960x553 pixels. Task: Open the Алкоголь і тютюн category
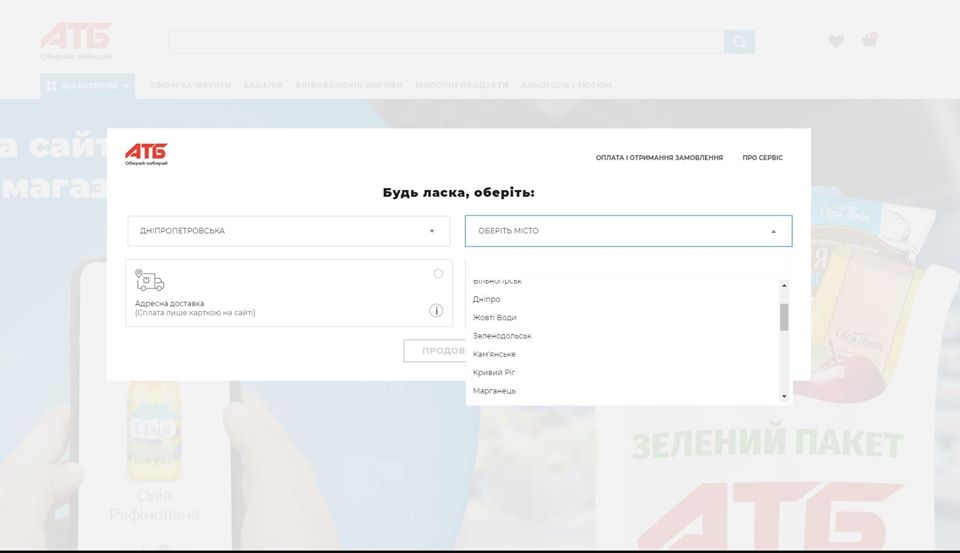pyautogui.click(x=566, y=85)
